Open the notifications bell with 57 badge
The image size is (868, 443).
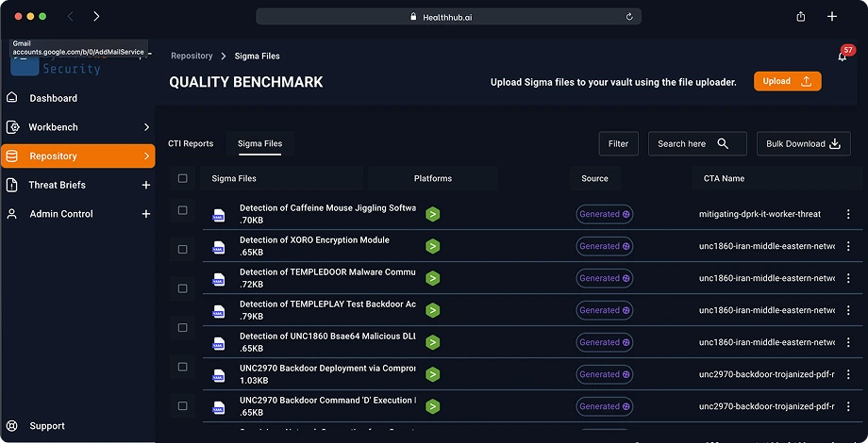click(x=843, y=55)
